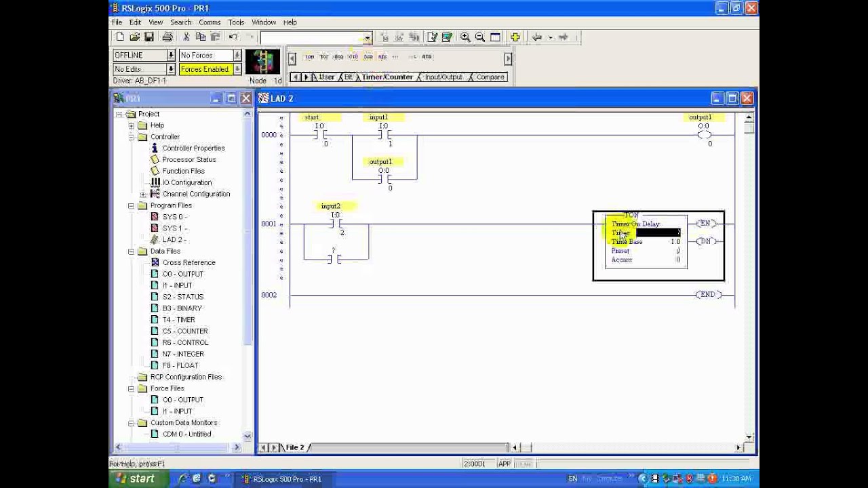Select the CTD instruction icon
This screenshot has width=868, height=488.
(x=368, y=57)
